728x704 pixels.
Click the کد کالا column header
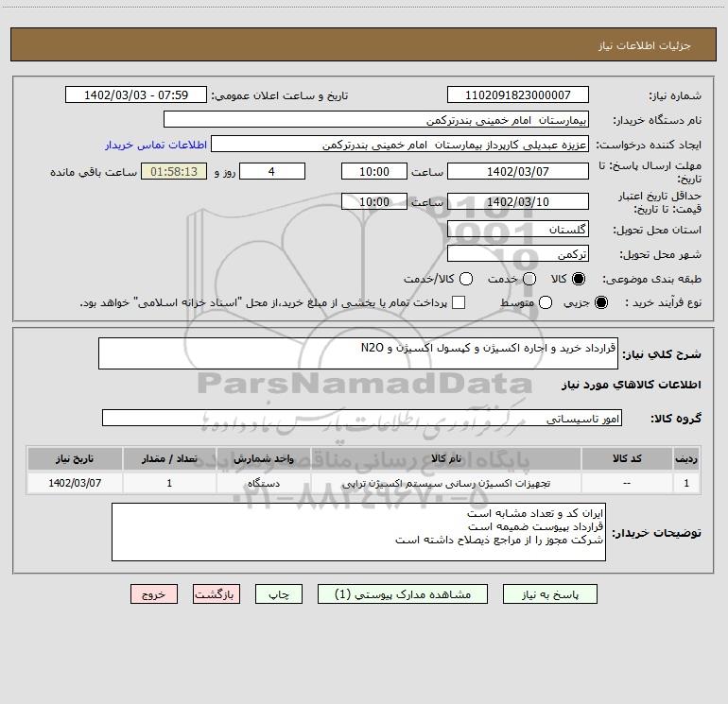627,459
